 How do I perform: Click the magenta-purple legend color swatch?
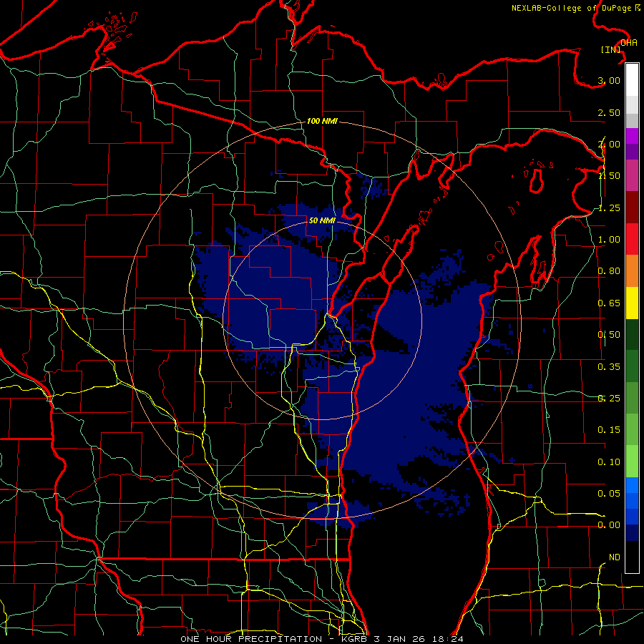tap(632, 136)
